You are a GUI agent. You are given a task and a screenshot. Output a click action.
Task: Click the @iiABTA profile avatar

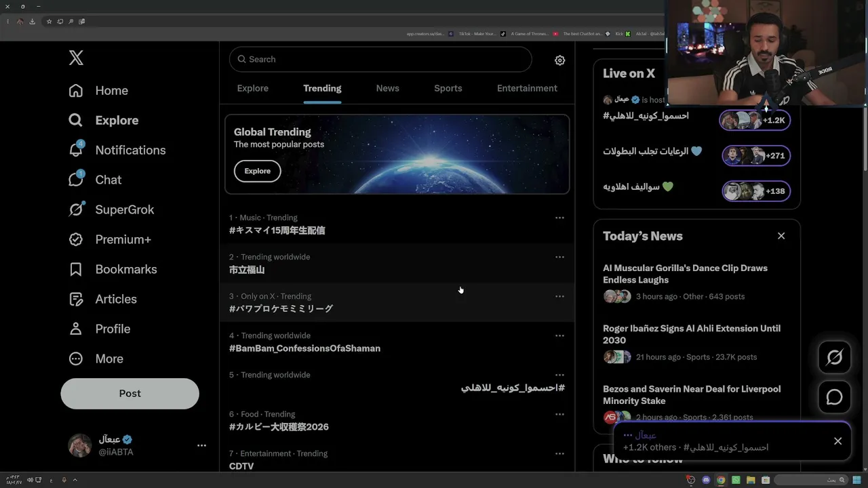80,445
